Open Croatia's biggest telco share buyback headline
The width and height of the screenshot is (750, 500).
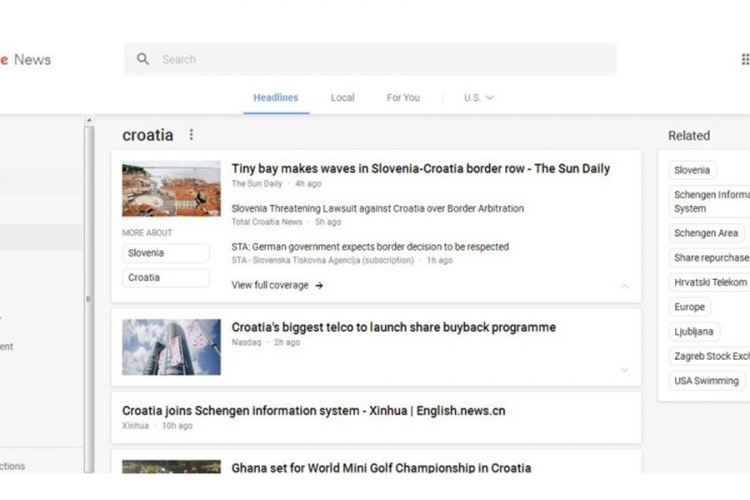pos(394,327)
